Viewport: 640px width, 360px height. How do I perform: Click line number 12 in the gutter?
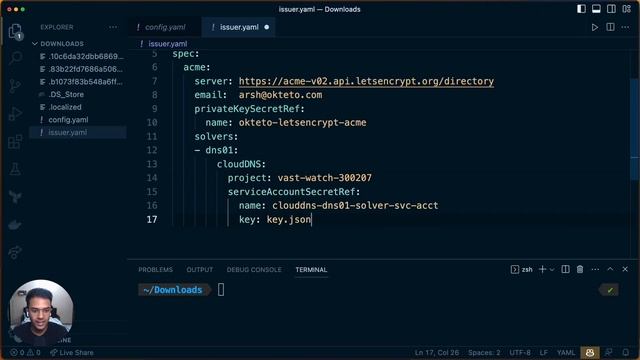(152, 150)
